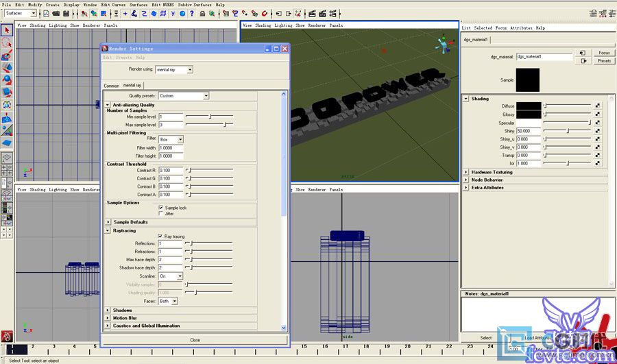This screenshot has width=617, height=364.
Task: Expand the Hardware Texturing section
Action: [466, 172]
